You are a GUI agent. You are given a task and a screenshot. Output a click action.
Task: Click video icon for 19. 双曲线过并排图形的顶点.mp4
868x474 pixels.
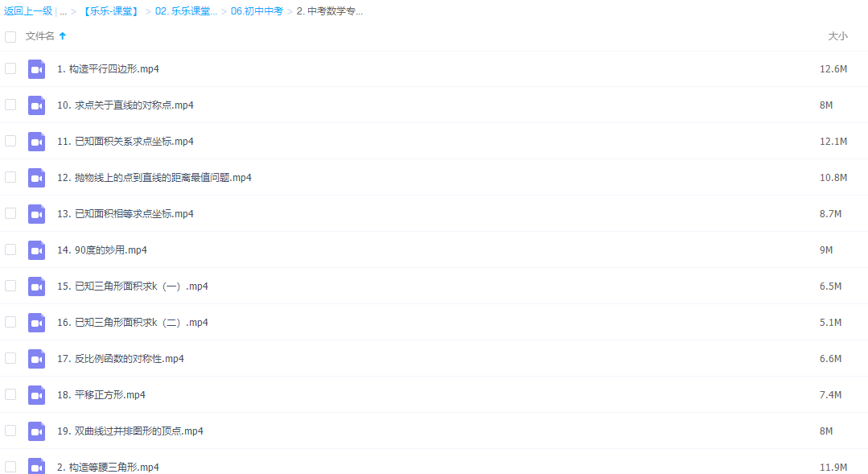tap(36, 431)
